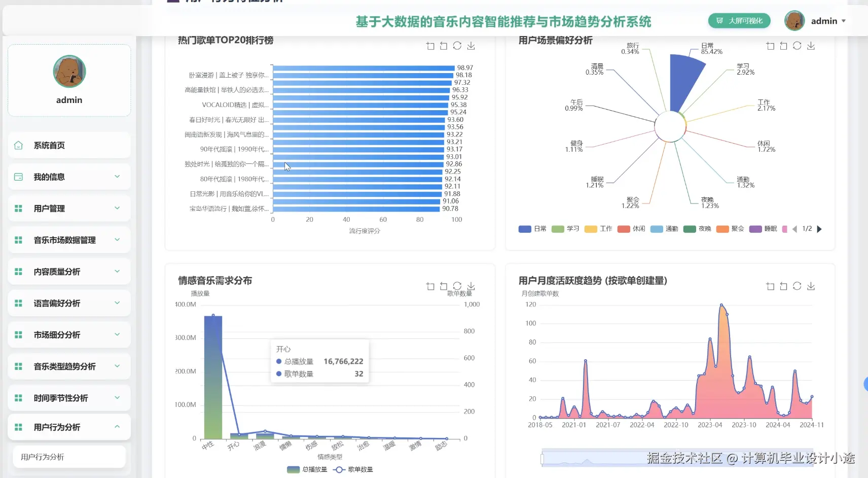Toggle the 歌单数量 legend item
Image resolution: width=868 pixels, height=478 pixels.
[x=355, y=469]
